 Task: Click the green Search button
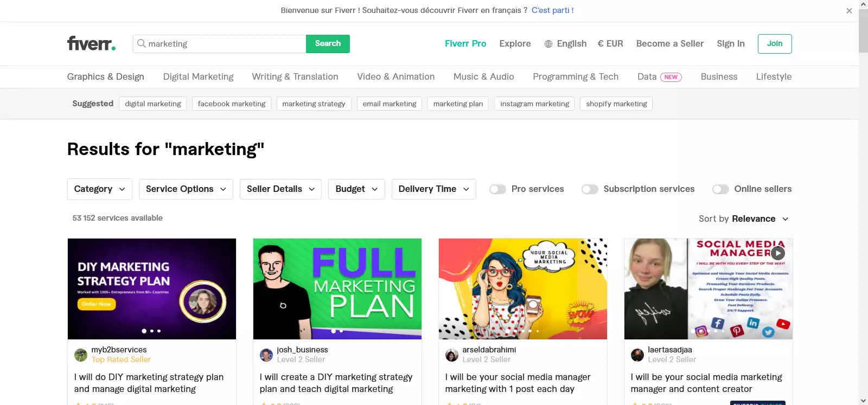pyautogui.click(x=328, y=44)
